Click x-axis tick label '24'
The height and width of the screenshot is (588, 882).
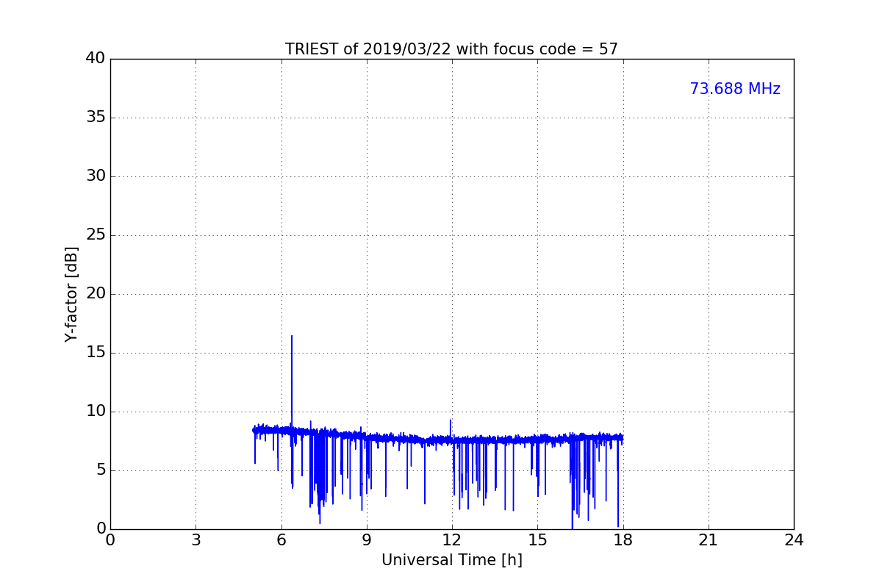[794, 540]
